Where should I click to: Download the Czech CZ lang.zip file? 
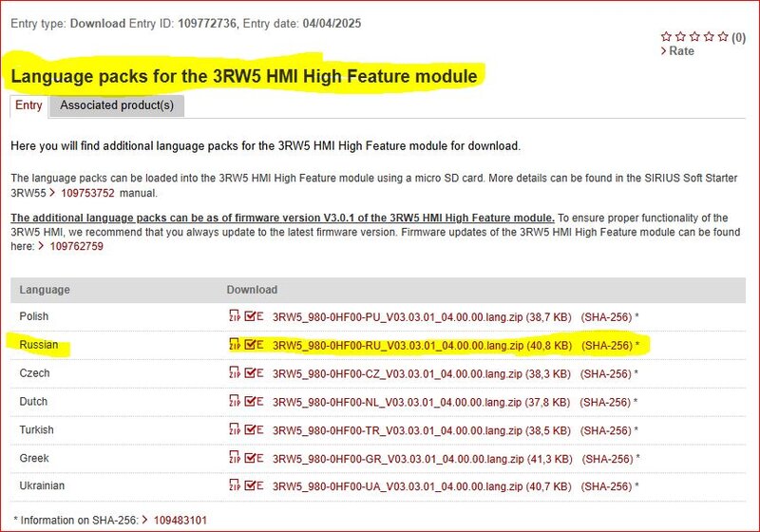421,374
